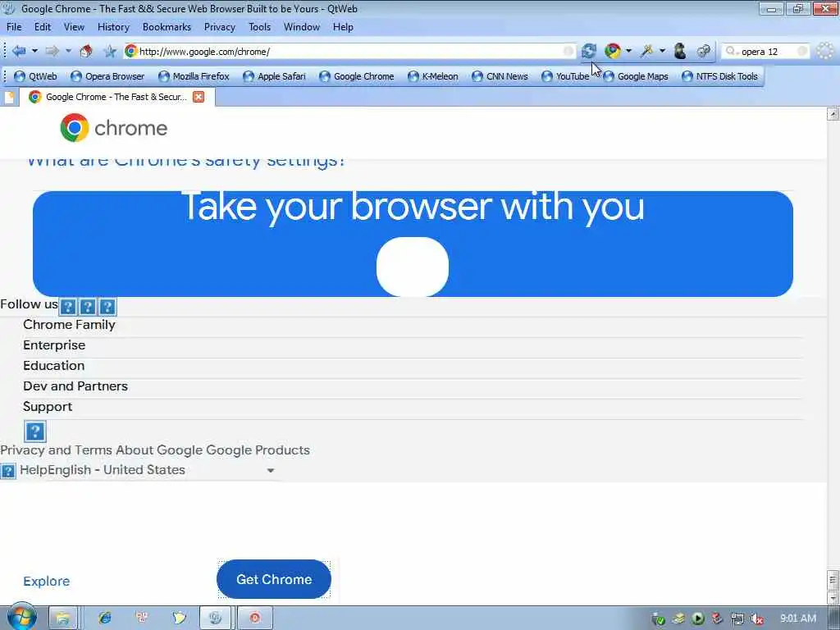
Task: Reload the page with the refresh icon
Action: pyautogui.click(x=589, y=52)
